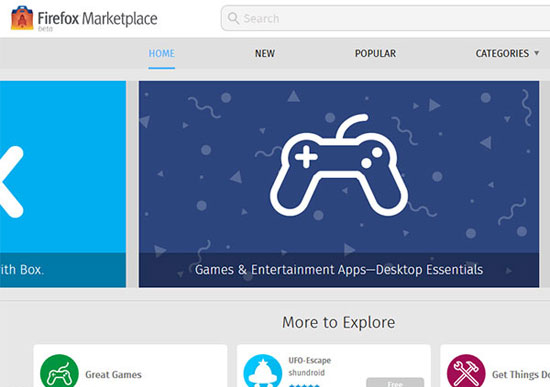Expand the CATEGORIES dropdown

pyautogui.click(x=507, y=53)
